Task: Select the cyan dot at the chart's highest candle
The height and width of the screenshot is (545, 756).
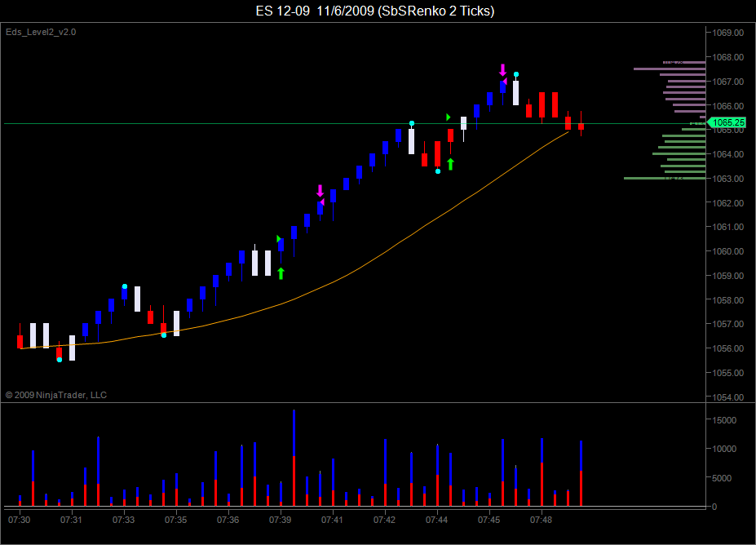Action: click(x=516, y=74)
